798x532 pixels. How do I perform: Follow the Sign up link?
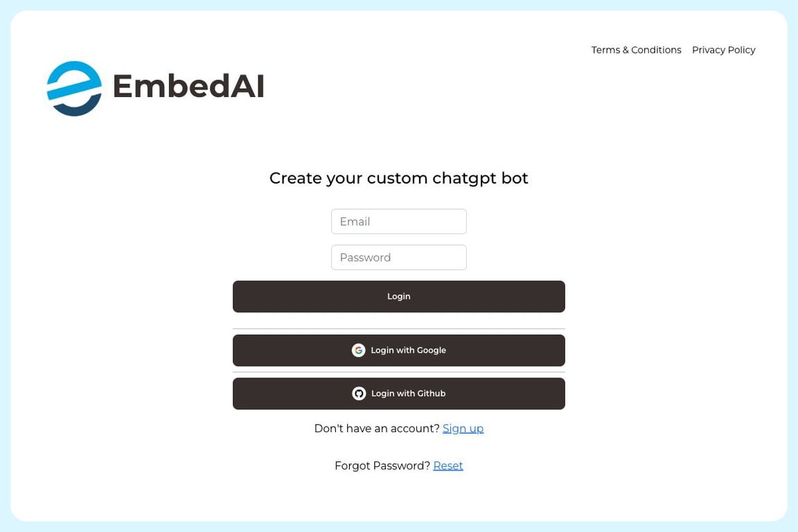(463, 429)
